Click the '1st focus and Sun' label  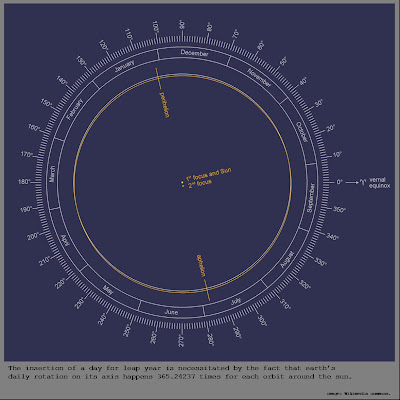tap(208, 174)
